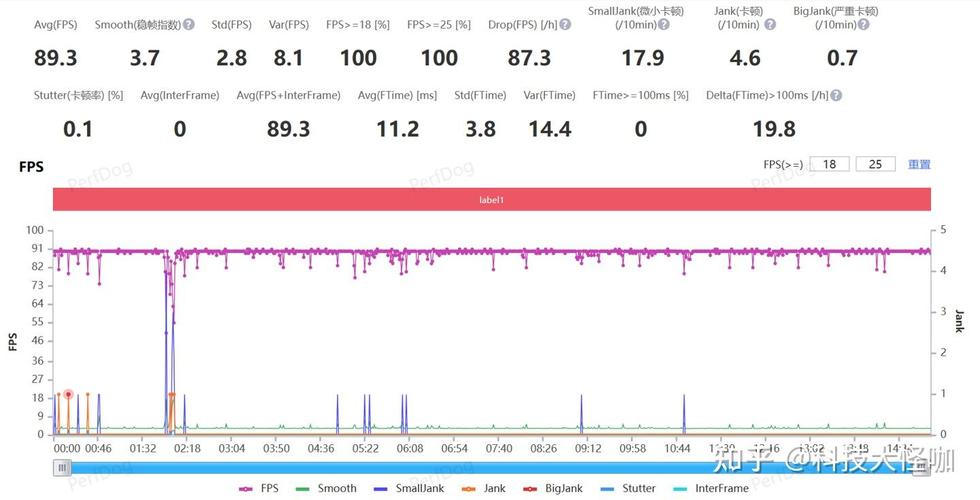Toggle FPS series in chart legend

tap(262, 489)
